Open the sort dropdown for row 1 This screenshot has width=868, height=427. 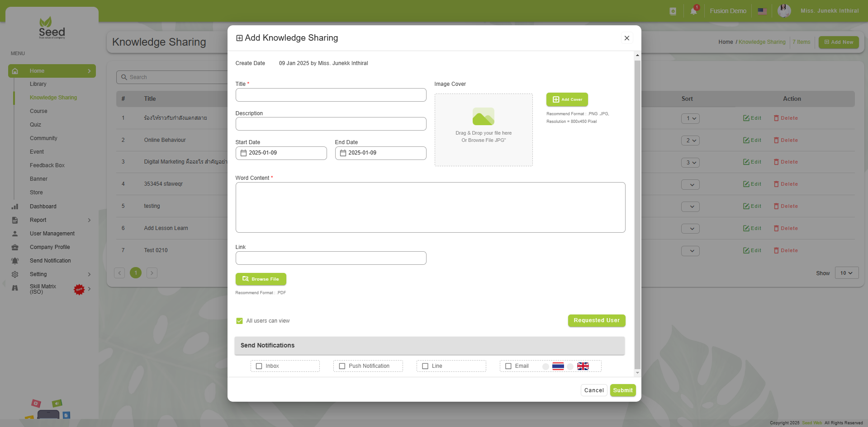(x=690, y=118)
